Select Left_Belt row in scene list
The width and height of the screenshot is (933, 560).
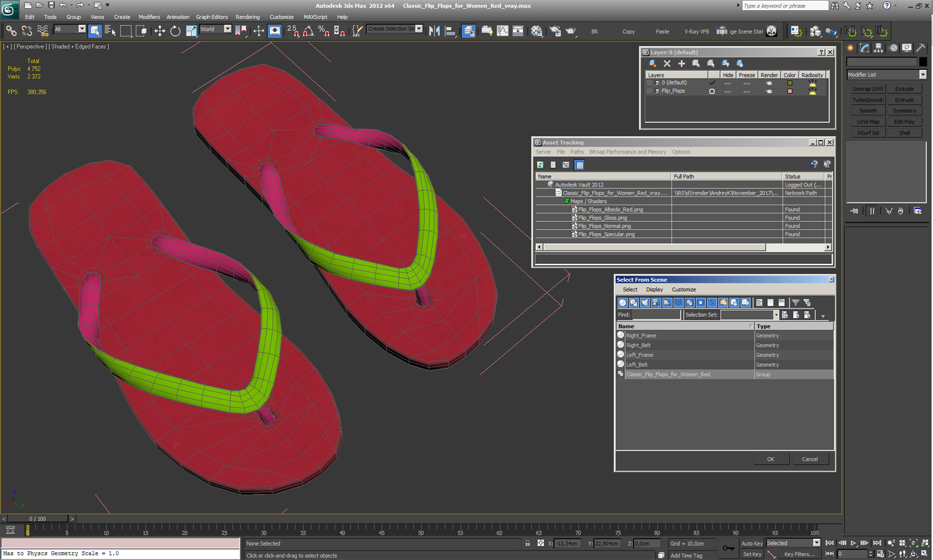tap(725, 365)
